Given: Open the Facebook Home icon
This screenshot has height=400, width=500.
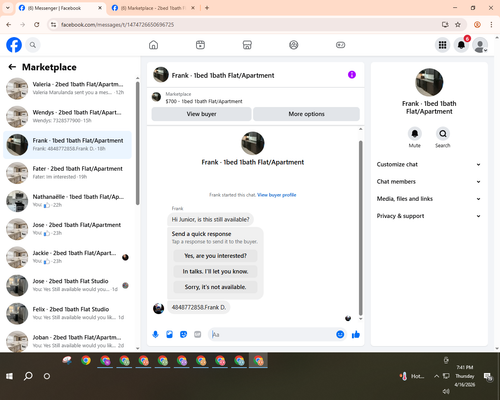Looking at the screenshot, I should [153, 45].
